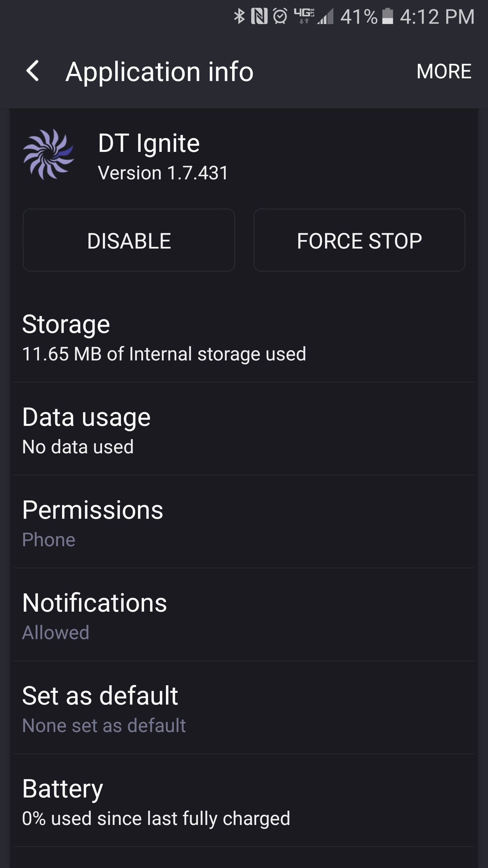Image resolution: width=488 pixels, height=868 pixels.
Task: Tap the DT Ignite app icon
Action: click(48, 155)
